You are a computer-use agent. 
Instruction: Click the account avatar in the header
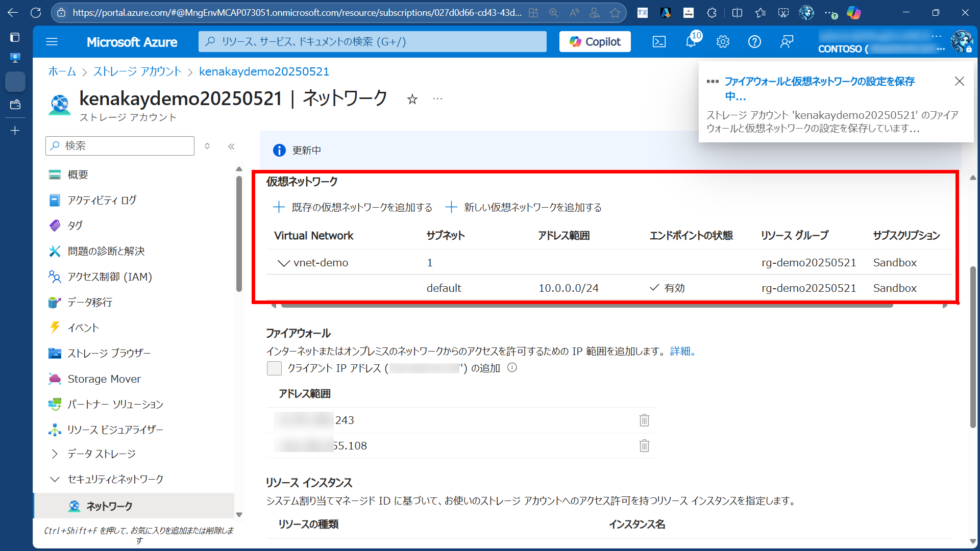click(x=962, y=42)
